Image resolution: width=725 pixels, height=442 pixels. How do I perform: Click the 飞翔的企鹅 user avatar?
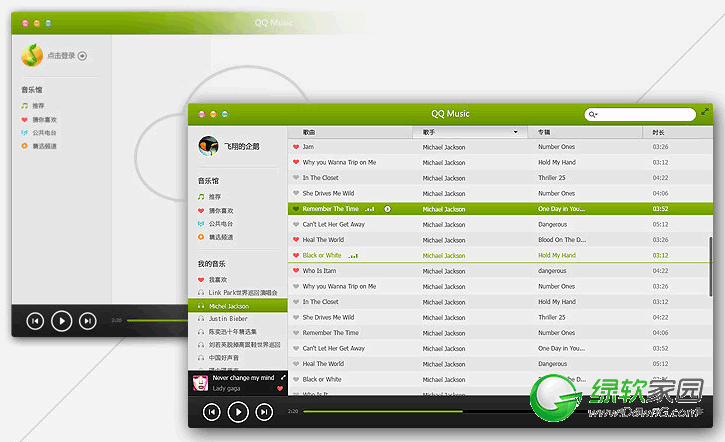pos(209,146)
